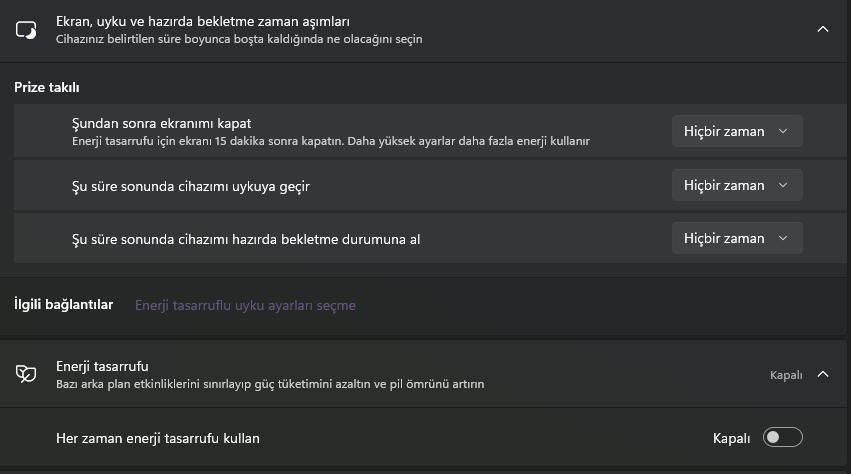Open Enerji tasarruflu uyku ayarları seçme link
Image resolution: width=851 pixels, height=474 pixels.
point(245,305)
